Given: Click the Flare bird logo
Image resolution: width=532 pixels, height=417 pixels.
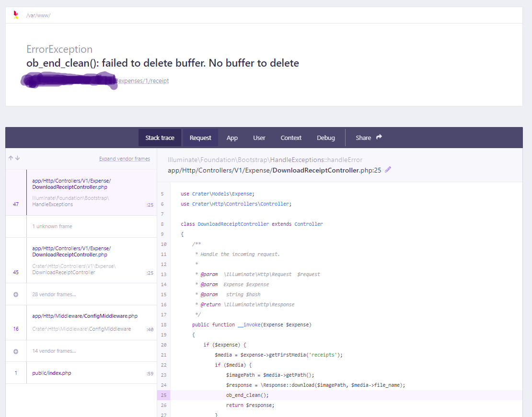Looking at the screenshot, I should pyautogui.click(x=15, y=14).
